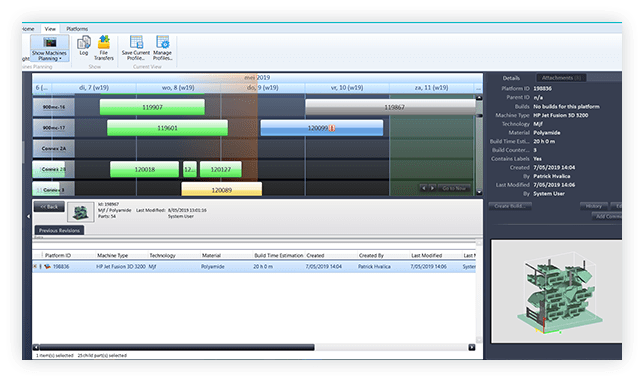
Task: Click timeline scroll down arrow
Action: point(479,192)
